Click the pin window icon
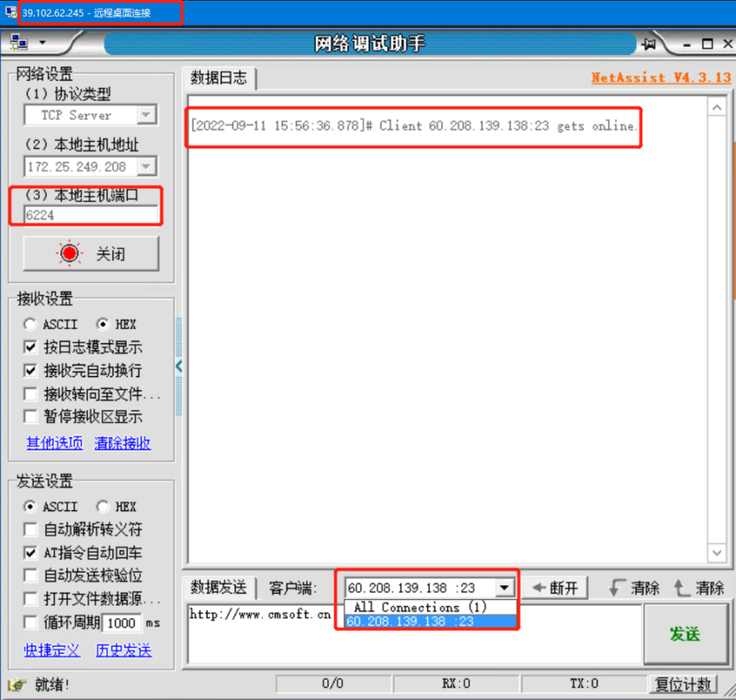The image size is (736, 700). (649, 43)
